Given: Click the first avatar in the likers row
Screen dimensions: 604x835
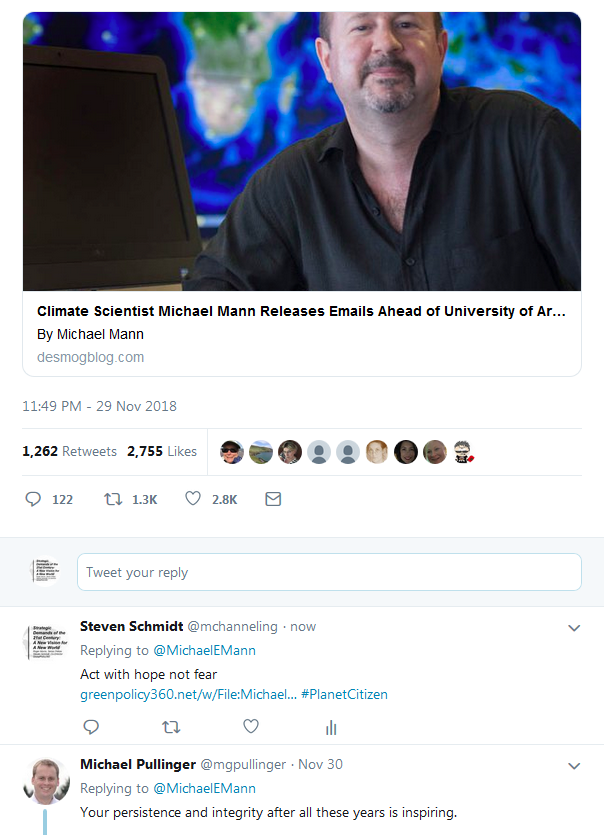Looking at the screenshot, I should click(231, 451).
